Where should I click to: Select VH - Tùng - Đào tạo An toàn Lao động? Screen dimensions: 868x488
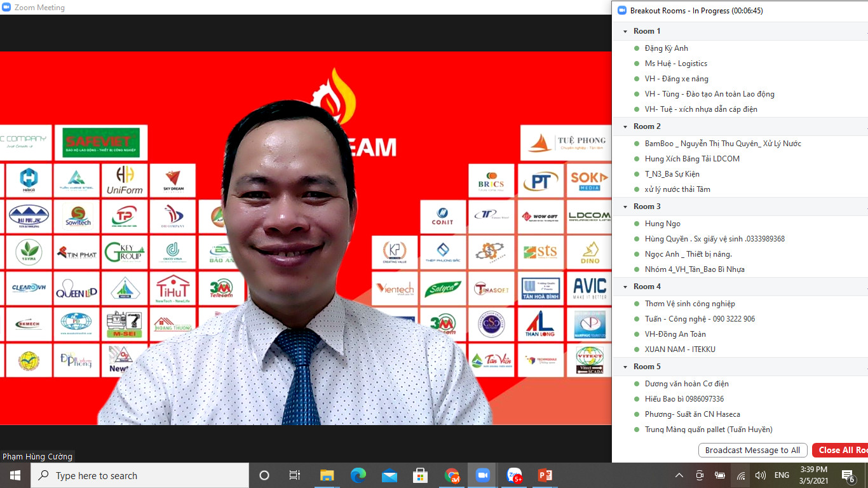tap(710, 94)
